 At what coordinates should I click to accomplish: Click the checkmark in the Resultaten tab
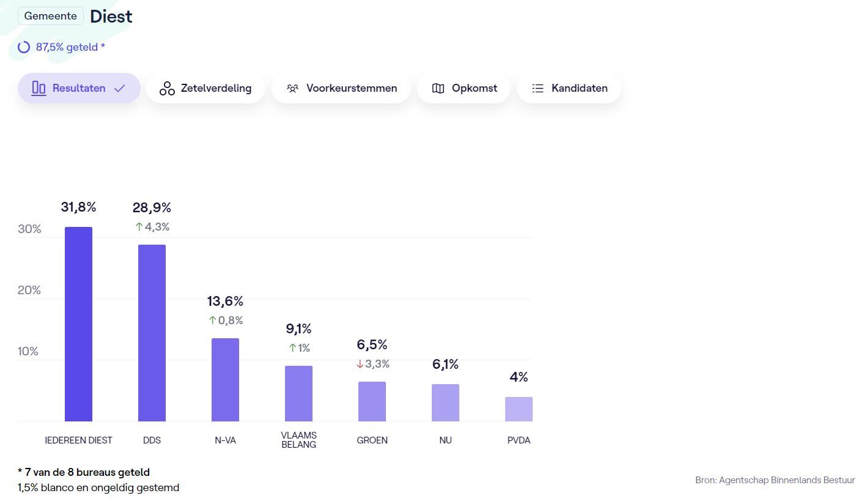pos(120,89)
